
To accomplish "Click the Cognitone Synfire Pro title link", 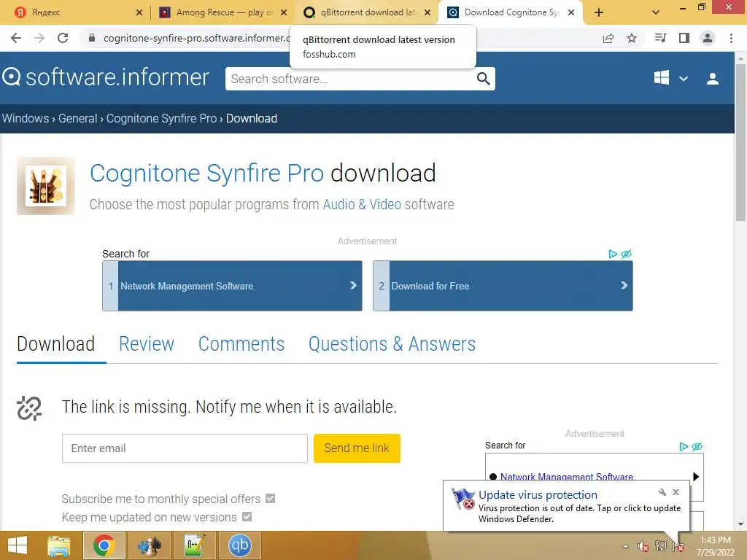I will point(206,173).
